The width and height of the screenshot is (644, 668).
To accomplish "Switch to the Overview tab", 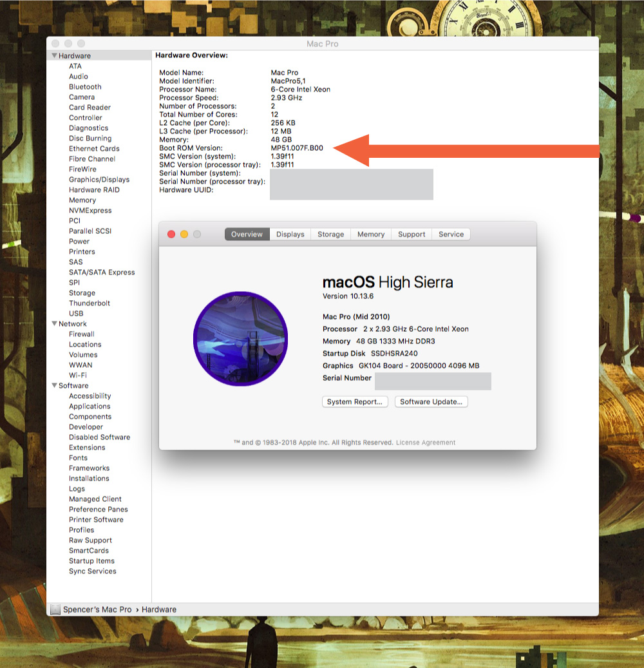I will [247, 234].
